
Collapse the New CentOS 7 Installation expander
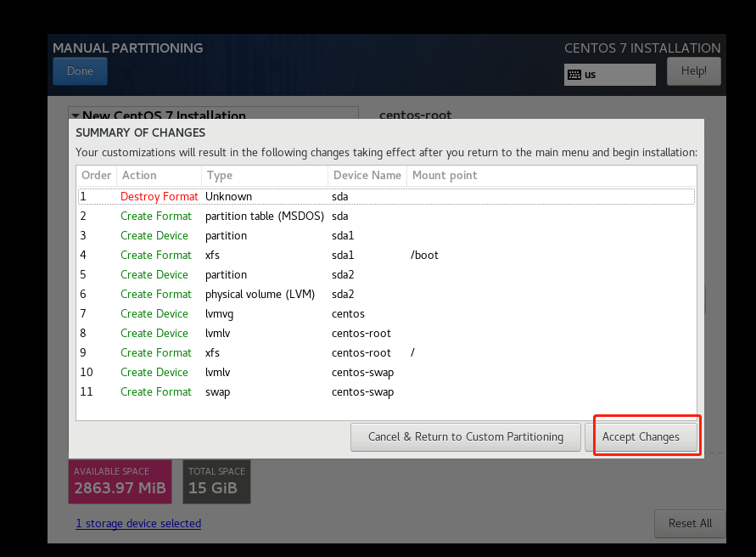point(76,115)
